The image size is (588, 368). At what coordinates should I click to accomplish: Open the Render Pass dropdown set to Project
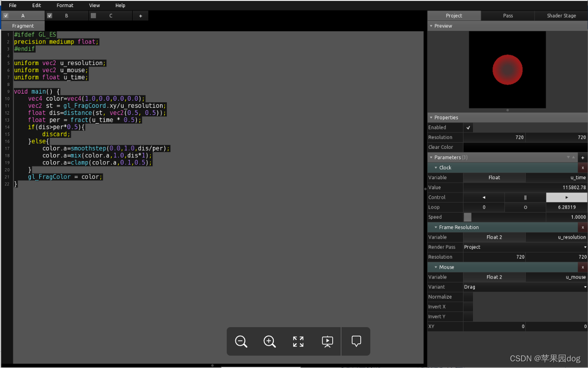(525, 247)
